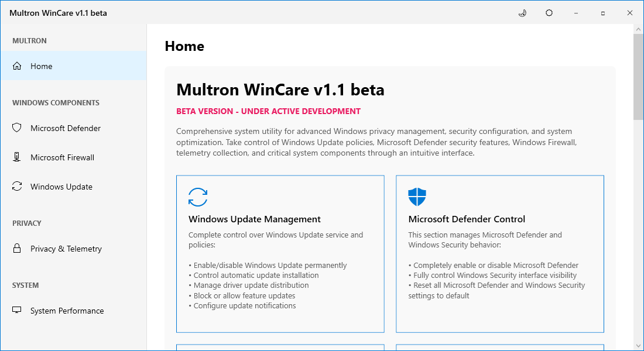
Task: Open the Windows Update Management card title
Action: (x=255, y=219)
